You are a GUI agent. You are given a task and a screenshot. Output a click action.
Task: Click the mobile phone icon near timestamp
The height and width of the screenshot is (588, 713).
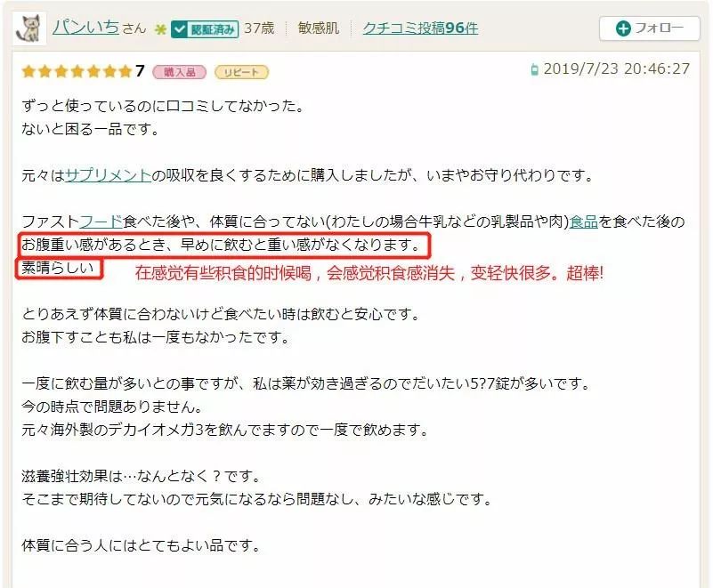click(x=535, y=69)
